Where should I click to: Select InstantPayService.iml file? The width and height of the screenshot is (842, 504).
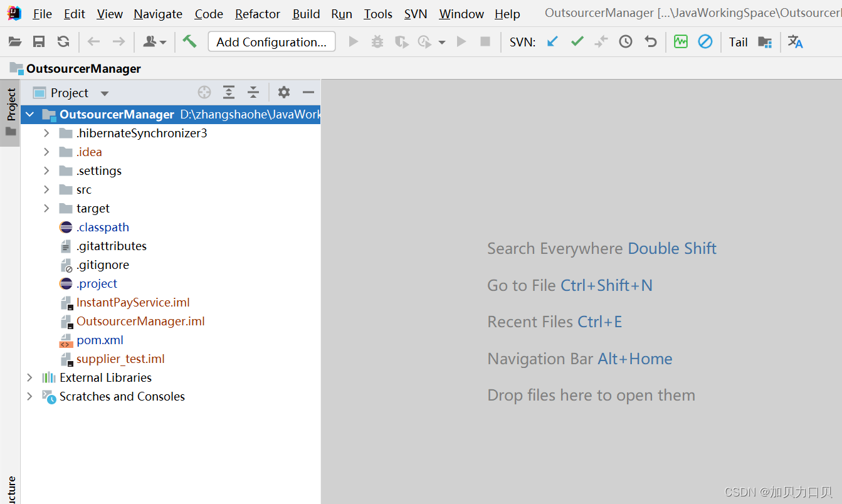tap(133, 303)
